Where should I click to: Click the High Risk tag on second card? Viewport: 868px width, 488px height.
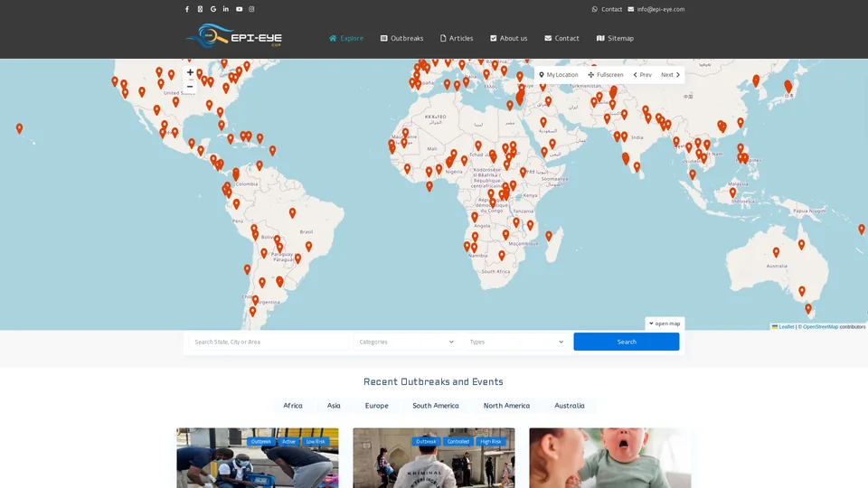(x=490, y=442)
